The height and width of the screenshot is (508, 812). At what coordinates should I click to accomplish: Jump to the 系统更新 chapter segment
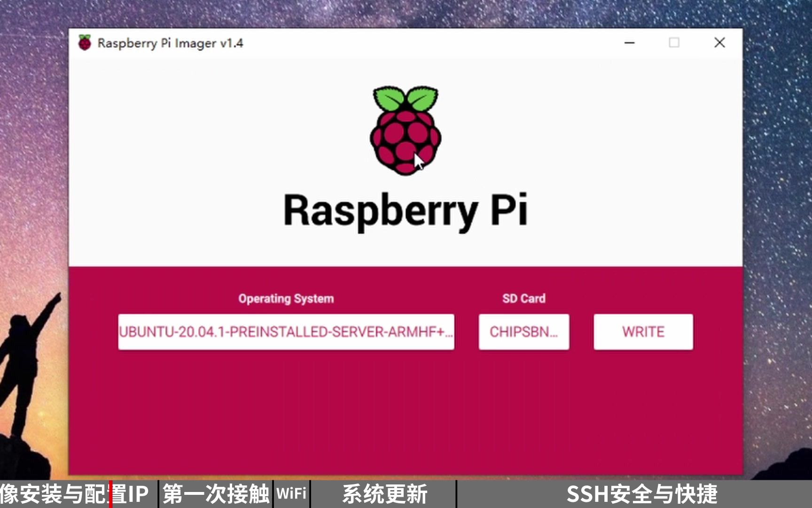click(x=383, y=494)
